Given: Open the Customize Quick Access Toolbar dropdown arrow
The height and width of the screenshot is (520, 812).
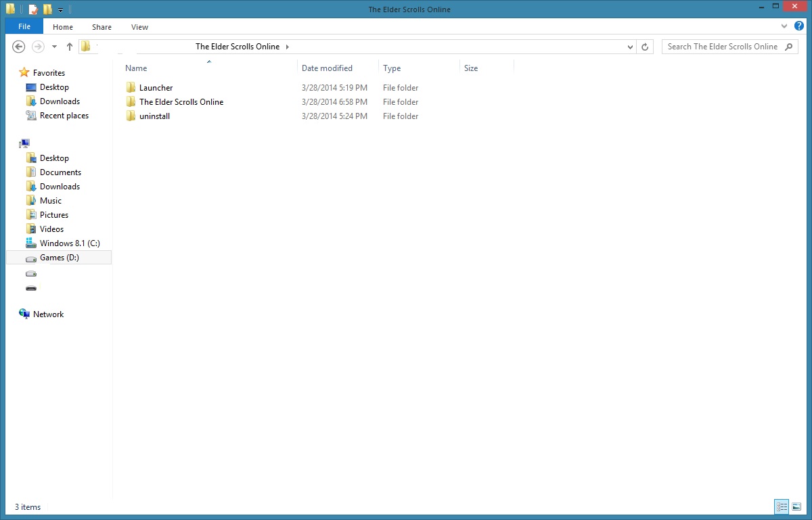Looking at the screenshot, I should point(60,10).
